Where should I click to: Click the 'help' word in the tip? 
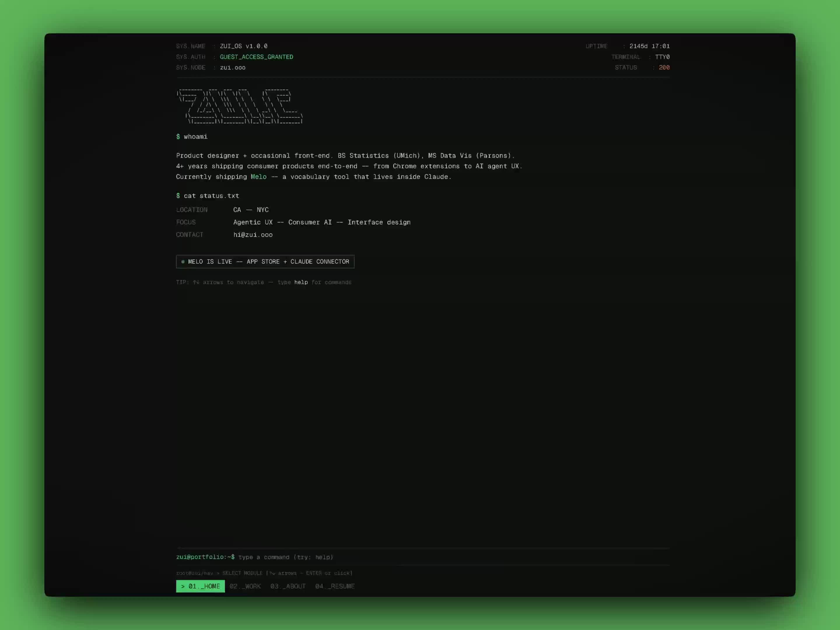click(301, 282)
